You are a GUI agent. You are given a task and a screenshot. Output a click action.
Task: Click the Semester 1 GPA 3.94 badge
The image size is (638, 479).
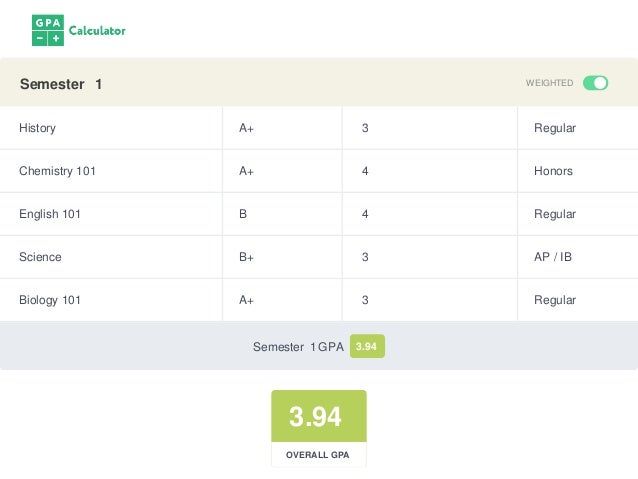tap(367, 347)
